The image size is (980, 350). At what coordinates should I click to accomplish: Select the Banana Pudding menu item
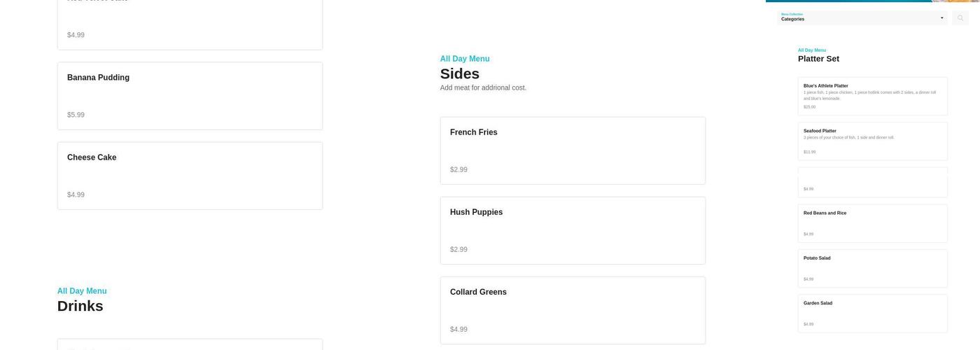tap(190, 96)
